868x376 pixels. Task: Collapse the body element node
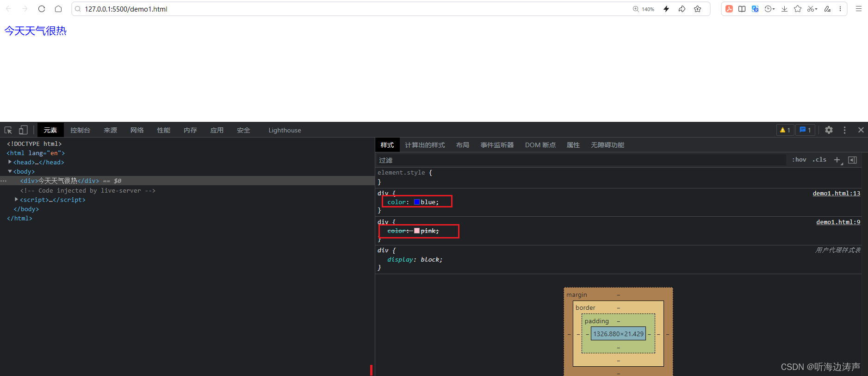(10, 171)
